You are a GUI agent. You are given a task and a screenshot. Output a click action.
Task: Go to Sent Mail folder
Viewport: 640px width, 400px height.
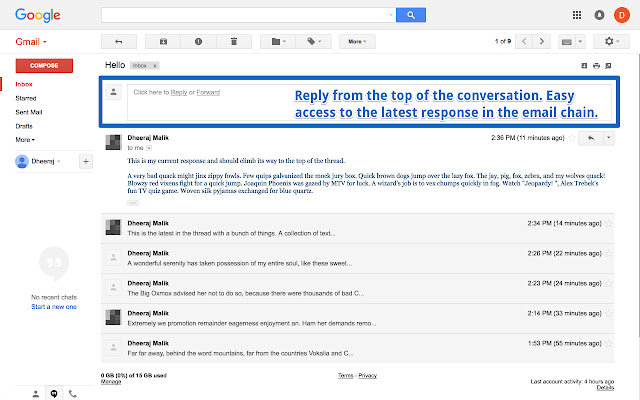[29, 113]
